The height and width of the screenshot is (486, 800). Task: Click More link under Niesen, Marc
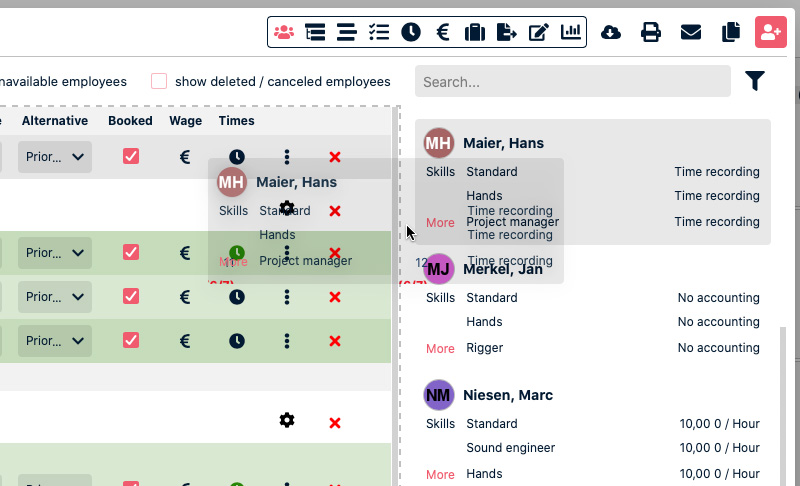coord(440,474)
